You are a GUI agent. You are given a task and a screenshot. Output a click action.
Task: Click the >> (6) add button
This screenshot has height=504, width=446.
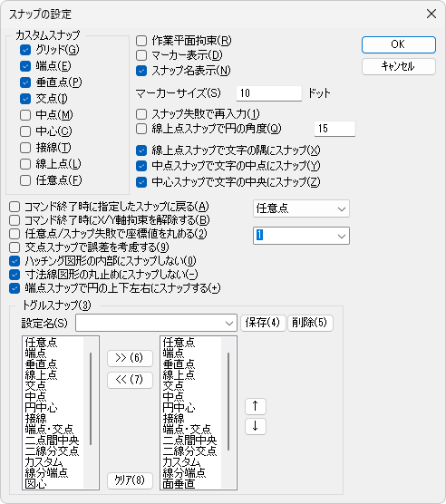coord(130,358)
